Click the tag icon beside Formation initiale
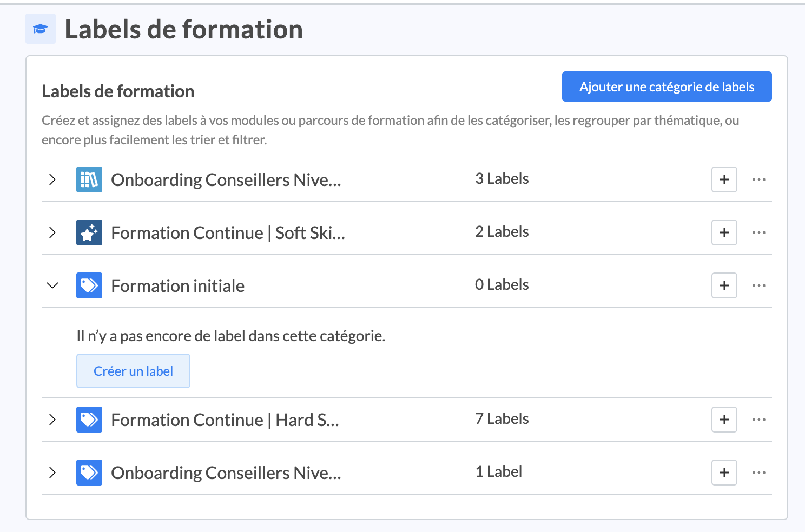This screenshot has height=532, width=805. tap(89, 285)
